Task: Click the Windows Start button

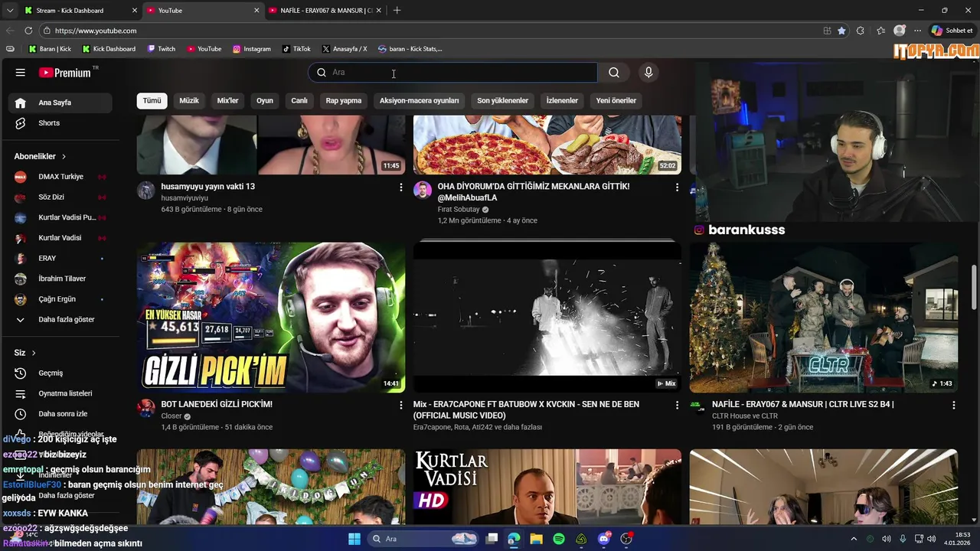Action: coord(354,539)
